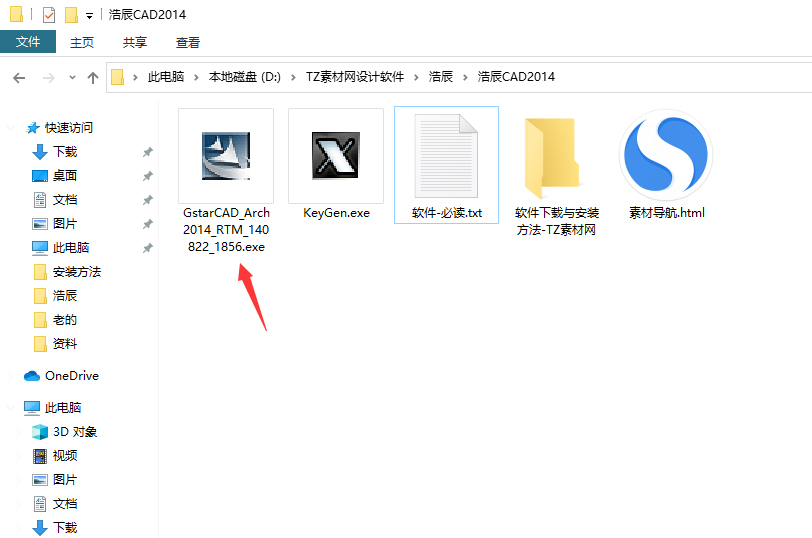Click the new folder icon in title bar
The height and width of the screenshot is (538, 812).
pos(71,14)
